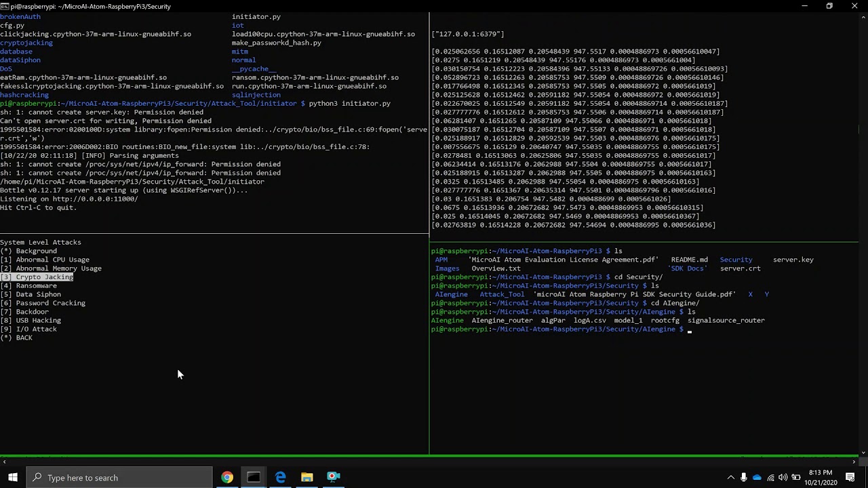Click the mitm directory name
The width and height of the screenshot is (868, 488).
click(240, 52)
